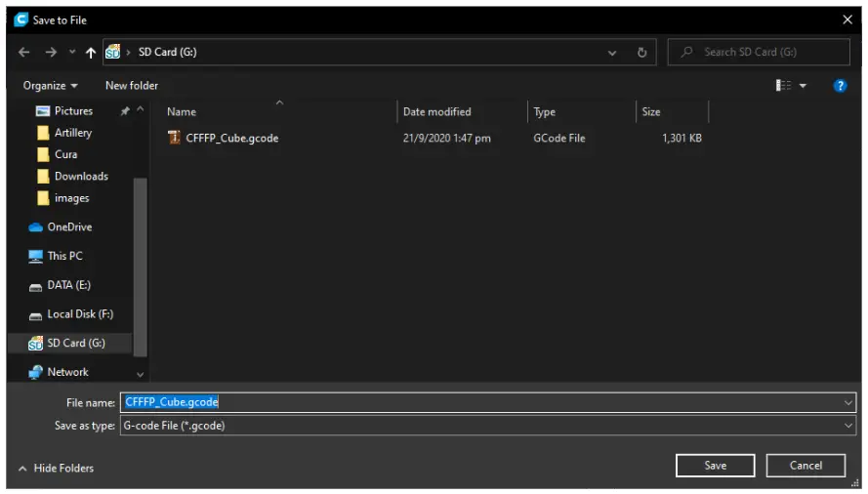
Task: Open the address bar history dropdown
Action: coord(612,53)
